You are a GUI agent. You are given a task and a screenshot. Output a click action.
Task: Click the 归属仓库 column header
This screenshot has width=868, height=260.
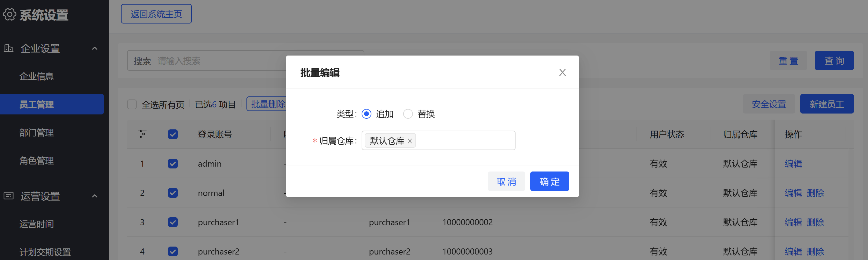[x=740, y=134]
